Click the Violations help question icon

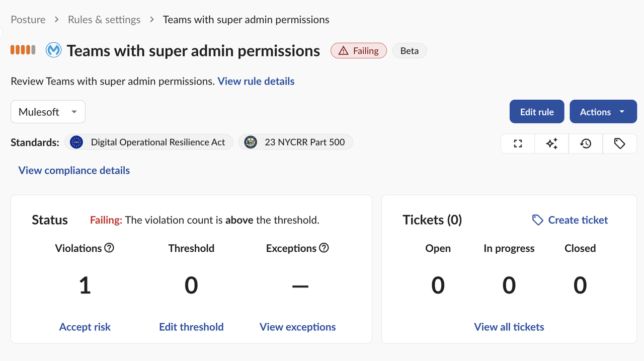pyautogui.click(x=109, y=248)
